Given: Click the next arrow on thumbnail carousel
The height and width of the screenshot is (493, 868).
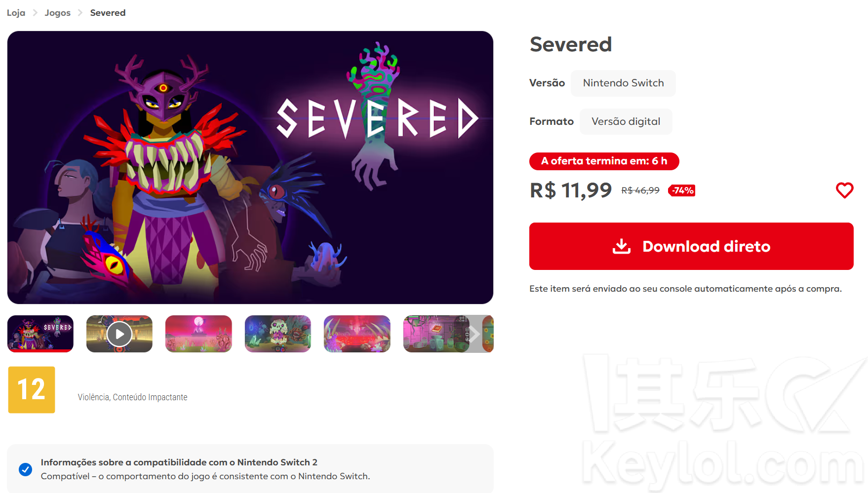Looking at the screenshot, I should tap(474, 334).
